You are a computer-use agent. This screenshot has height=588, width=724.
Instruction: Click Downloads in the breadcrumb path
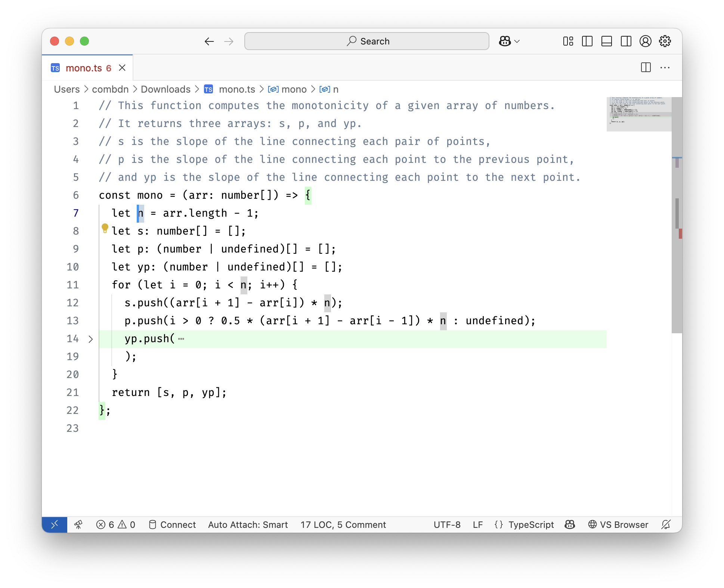[x=165, y=89]
